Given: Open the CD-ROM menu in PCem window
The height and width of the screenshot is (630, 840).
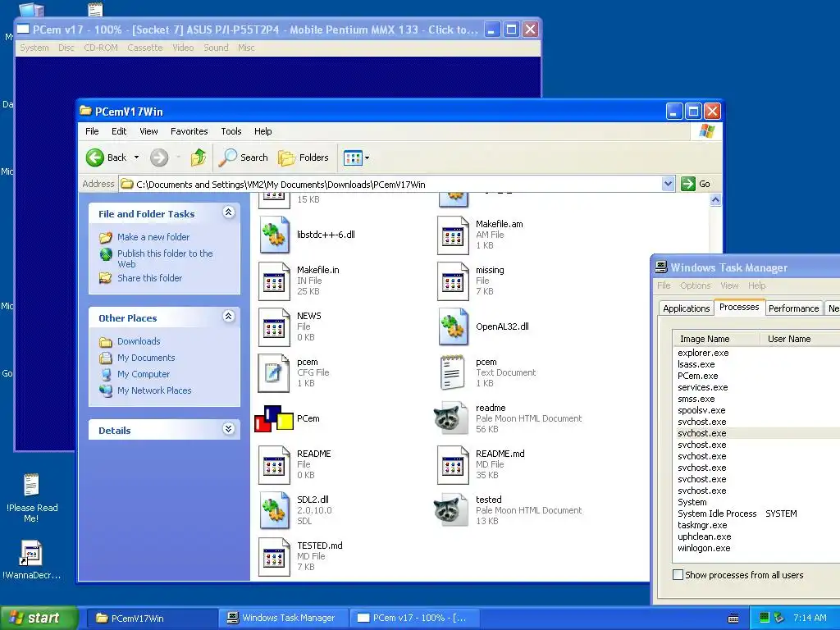Looking at the screenshot, I should [101, 48].
